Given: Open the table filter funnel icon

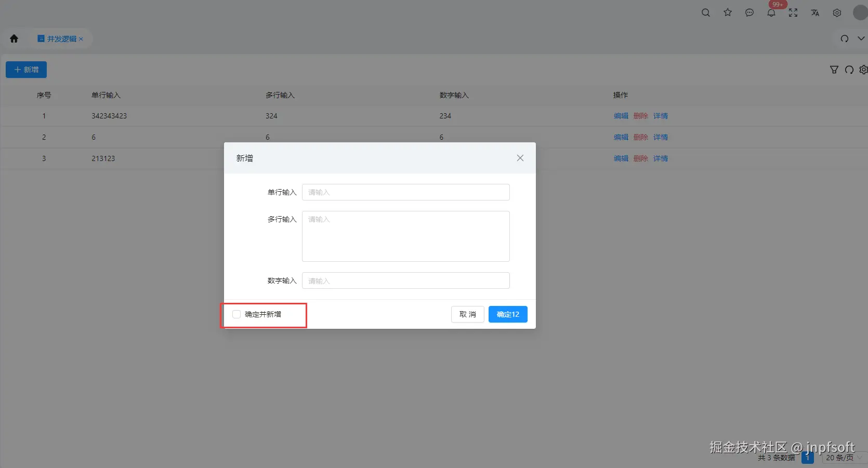Looking at the screenshot, I should [834, 70].
